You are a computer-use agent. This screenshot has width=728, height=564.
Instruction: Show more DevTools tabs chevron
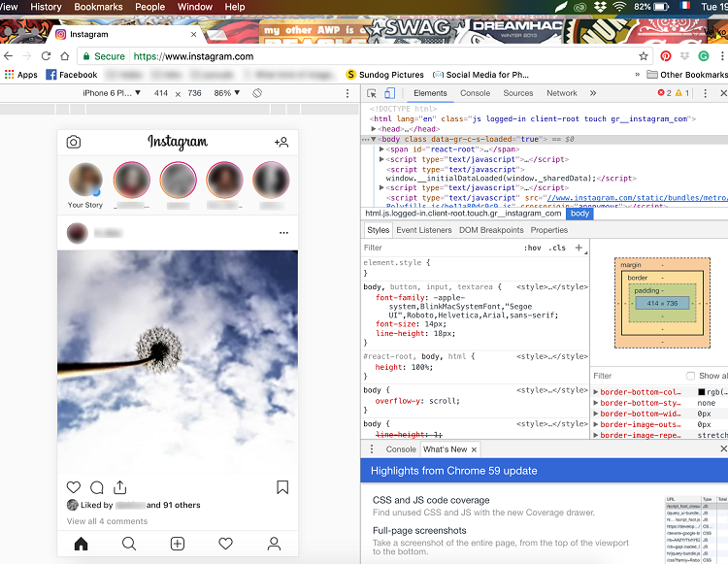[x=593, y=93]
